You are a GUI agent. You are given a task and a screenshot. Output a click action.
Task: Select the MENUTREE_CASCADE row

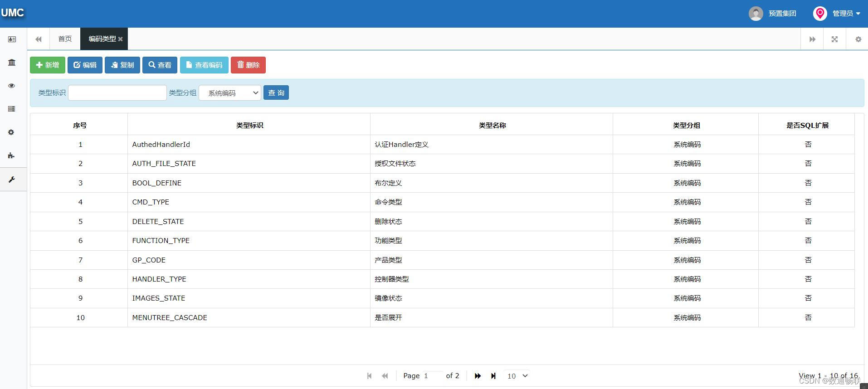[443, 318]
